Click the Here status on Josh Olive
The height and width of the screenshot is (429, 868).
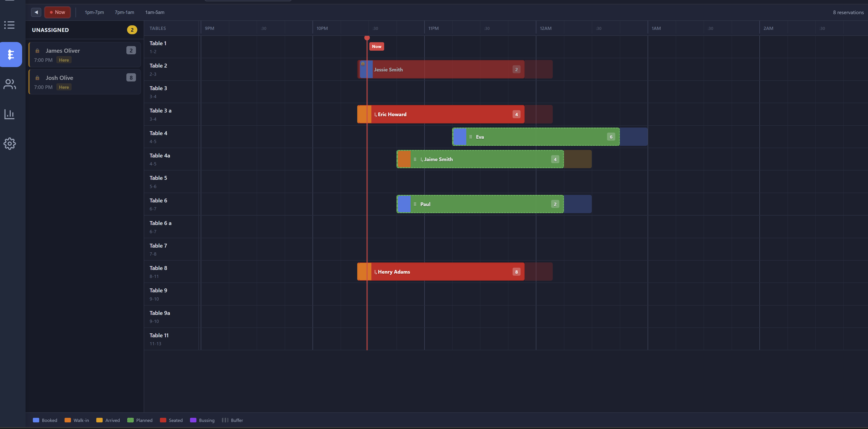(64, 87)
